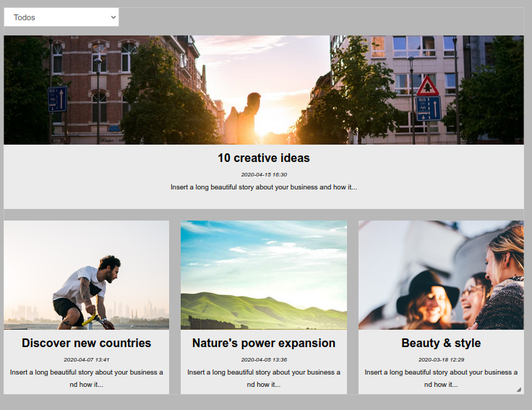The width and height of the screenshot is (532, 410).
Task: Click the excerpt under Beauty & style
Action: pos(441,378)
